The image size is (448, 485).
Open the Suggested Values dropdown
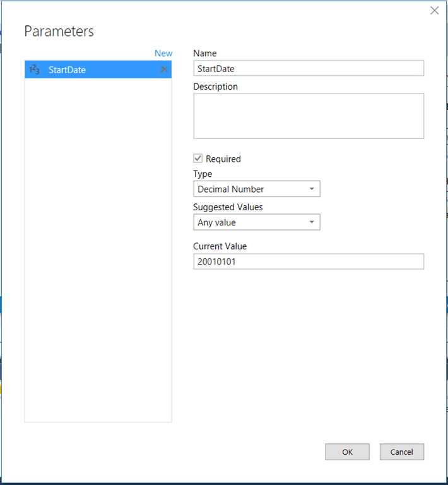257,222
